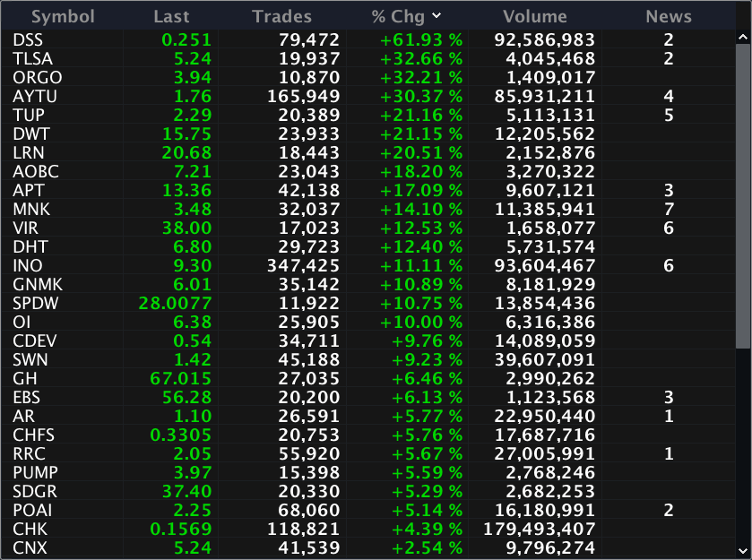Open news count 7 for MNK

[669, 209]
